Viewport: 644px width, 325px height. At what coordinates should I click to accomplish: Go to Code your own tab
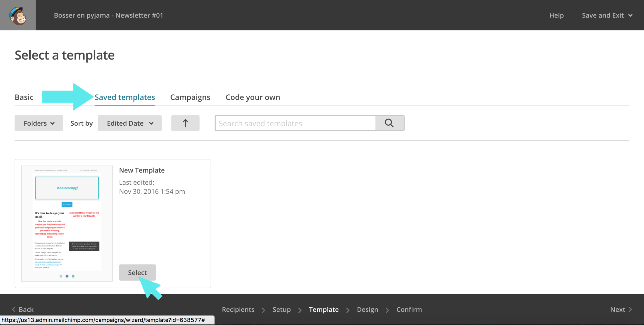point(253,97)
